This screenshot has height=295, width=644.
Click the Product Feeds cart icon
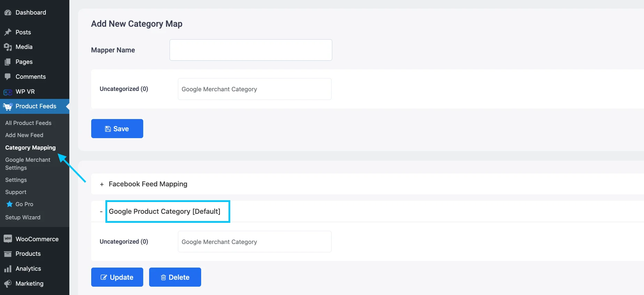click(x=8, y=107)
